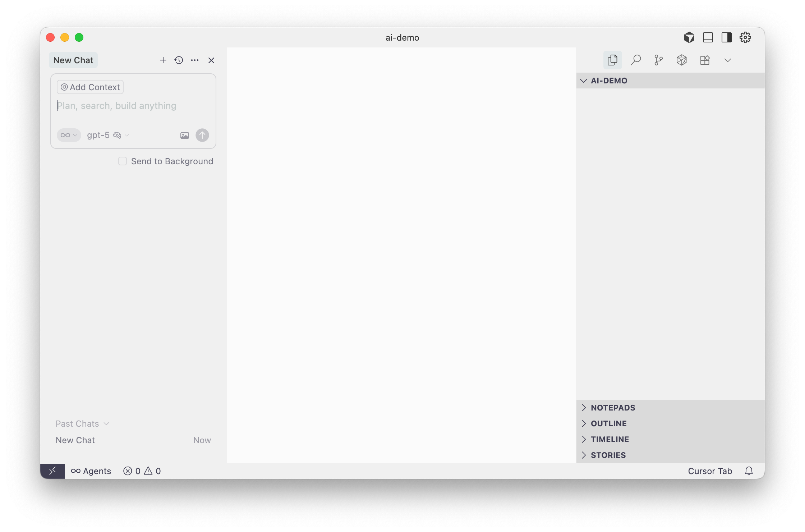
Task: Open the Extensions view
Action: pyautogui.click(x=705, y=60)
